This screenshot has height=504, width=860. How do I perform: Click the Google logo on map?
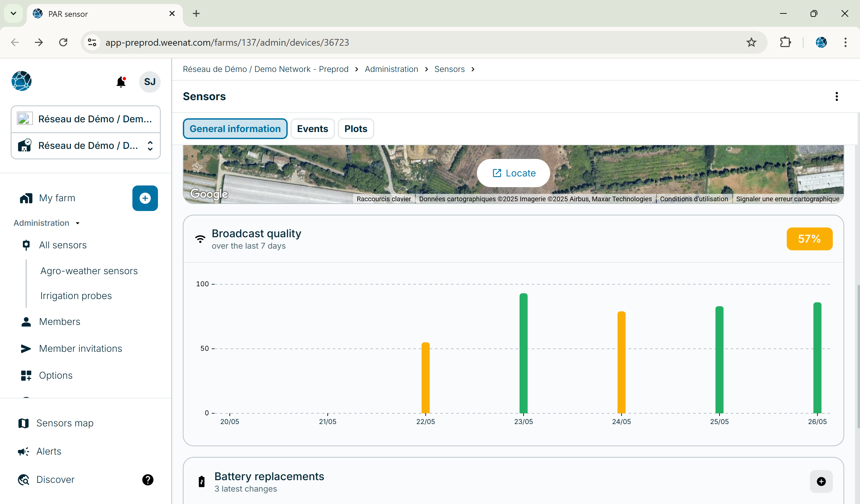point(209,194)
